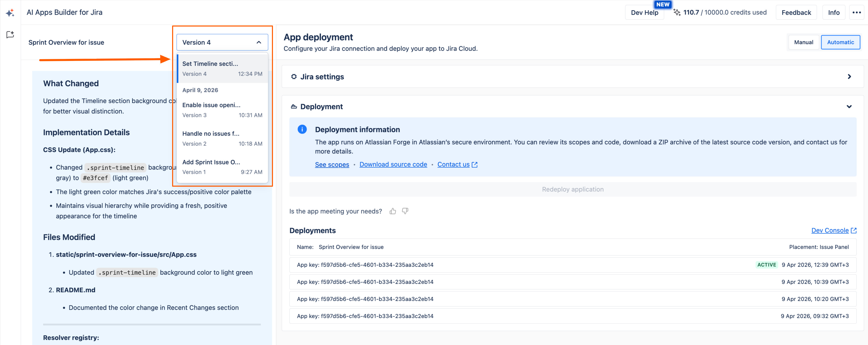Click the April 9, 2026 date header
The height and width of the screenshot is (345, 868).
[x=200, y=90]
